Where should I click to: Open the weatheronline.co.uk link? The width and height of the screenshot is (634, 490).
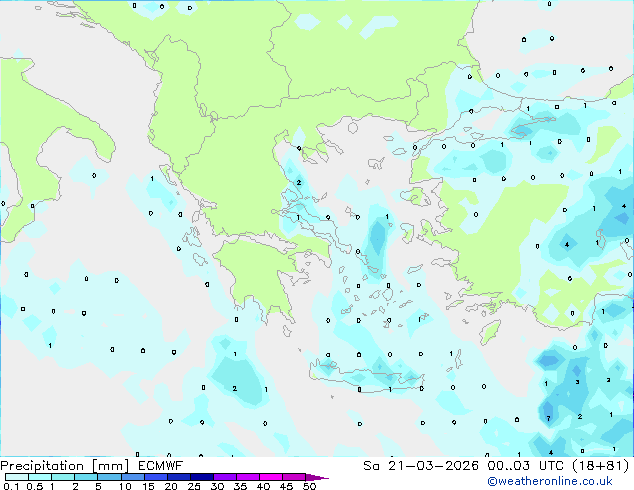550,481
